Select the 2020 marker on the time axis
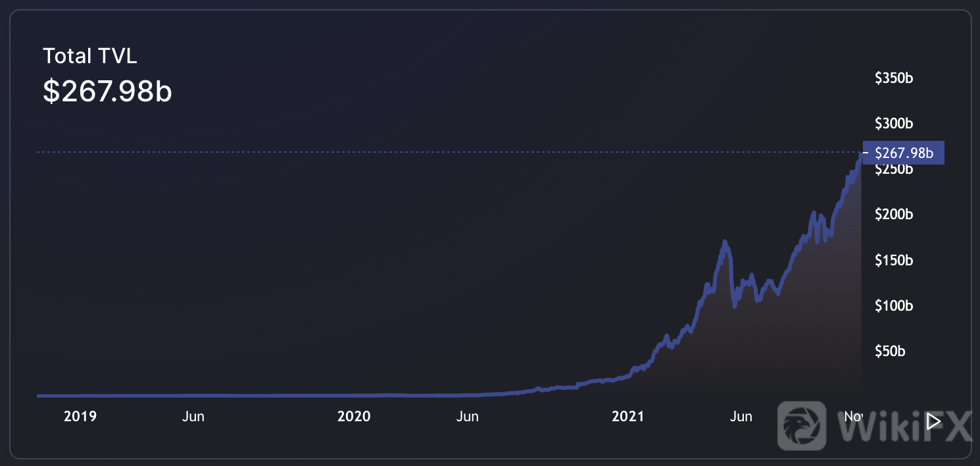This screenshot has width=980, height=466. 354,417
